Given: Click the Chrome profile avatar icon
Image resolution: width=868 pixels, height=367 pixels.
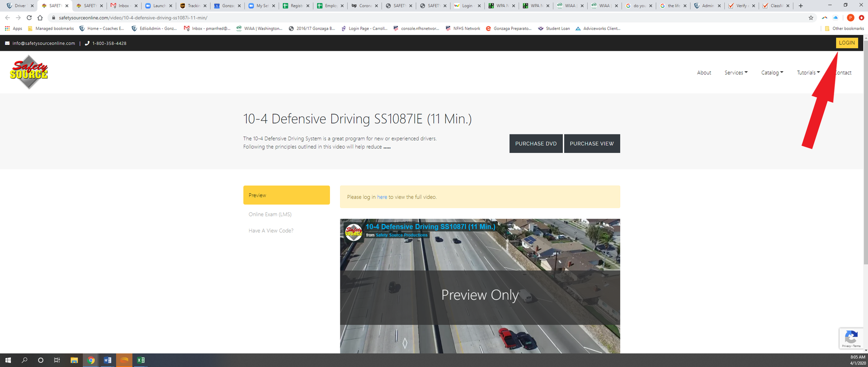Looking at the screenshot, I should point(850,18).
